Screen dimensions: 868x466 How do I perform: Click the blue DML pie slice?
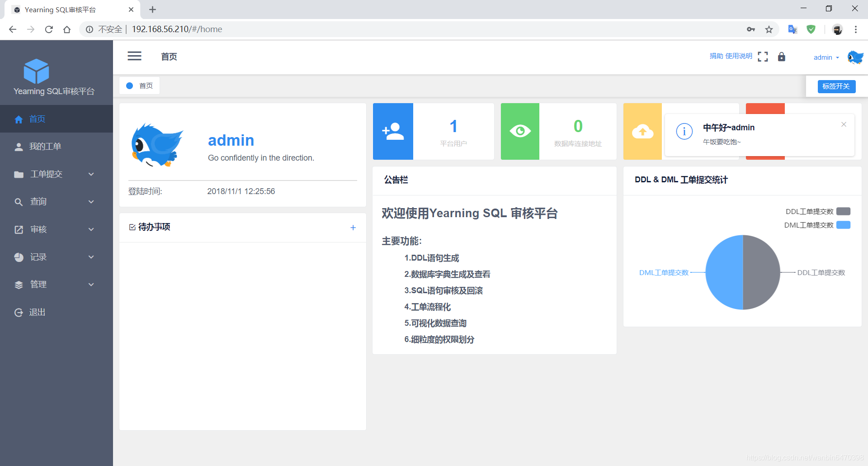pyautogui.click(x=724, y=272)
